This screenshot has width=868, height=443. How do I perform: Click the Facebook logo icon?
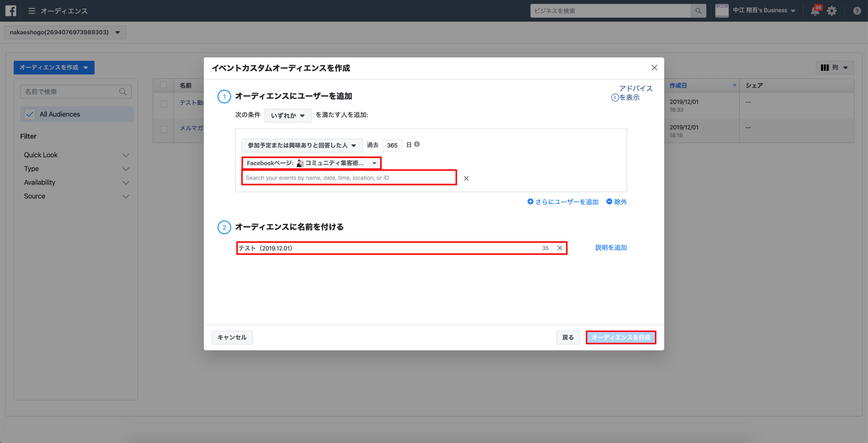click(11, 11)
